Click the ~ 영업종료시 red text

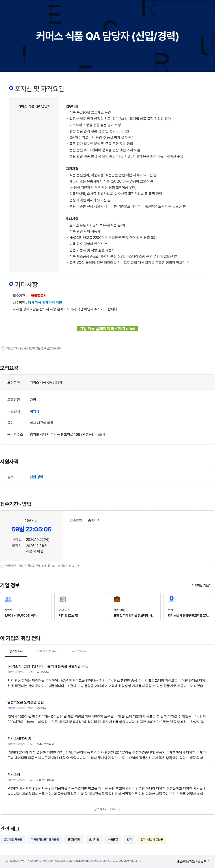coord(37,296)
